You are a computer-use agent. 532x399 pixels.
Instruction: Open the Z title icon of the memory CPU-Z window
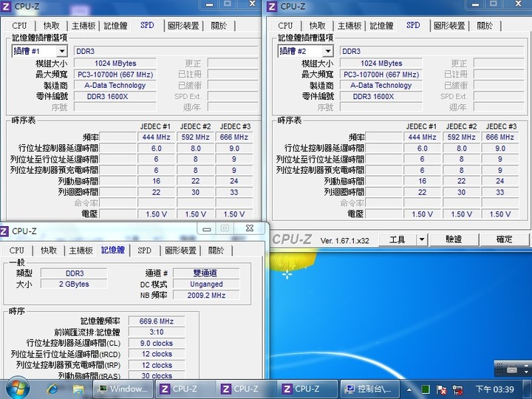click(x=4, y=231)
